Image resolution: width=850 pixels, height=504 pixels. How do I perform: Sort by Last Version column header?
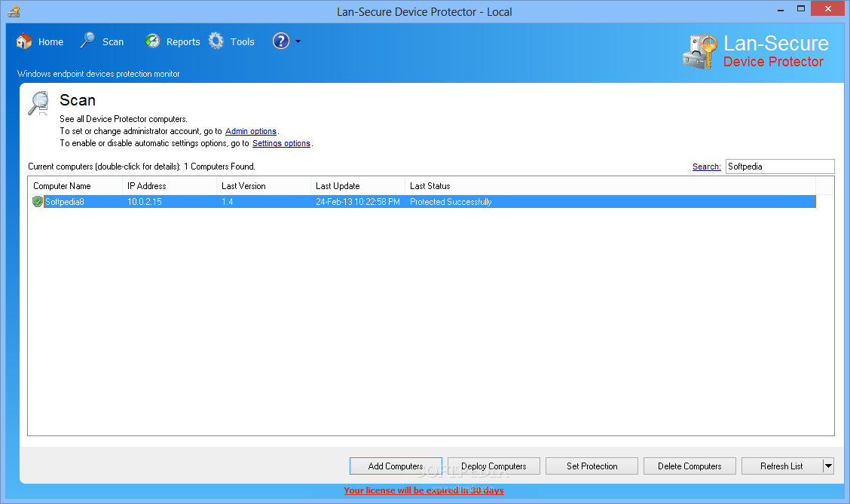pos(264,186)
